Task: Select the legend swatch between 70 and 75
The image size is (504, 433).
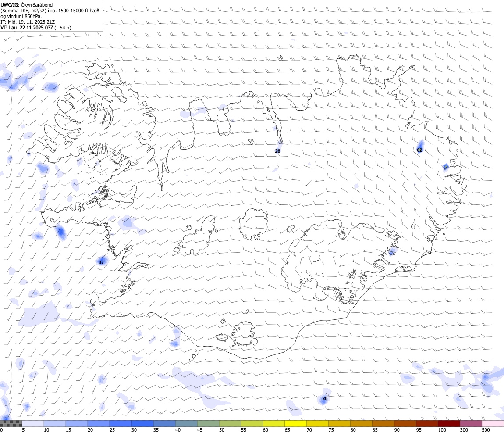Action: (x=318, y=423)
